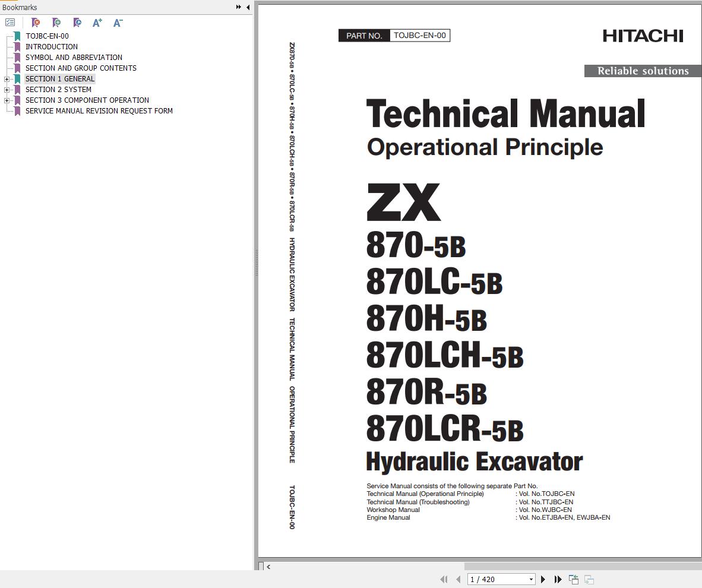Click the '870LCH-5B' model text
Screen dimensions: 702x588
445,355
